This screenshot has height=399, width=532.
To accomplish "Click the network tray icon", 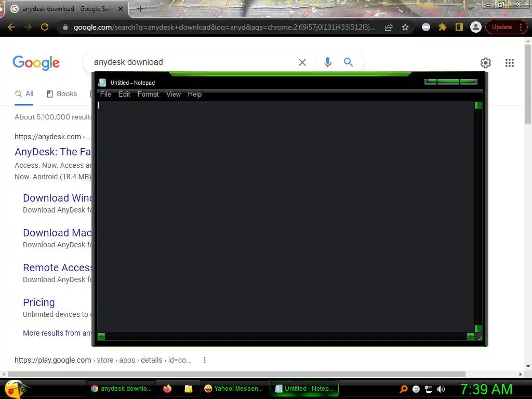I will point(429,389).
